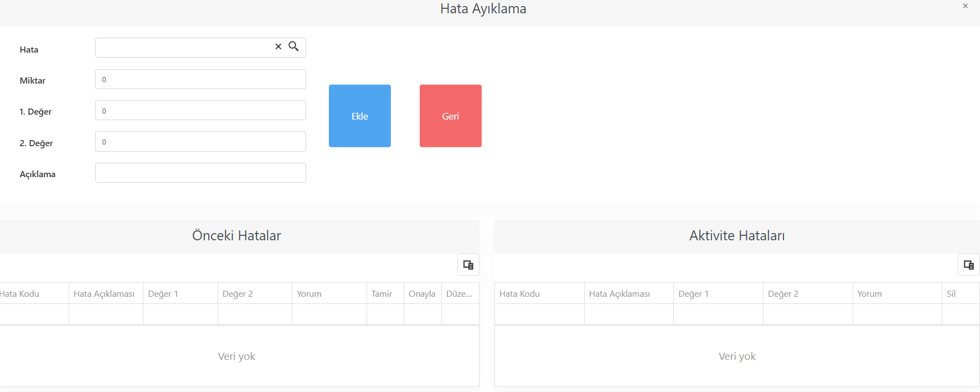Sort by Hata Kodu in Önceki Hatalar
Image resolution: width=980 pixels, height=392 pixels.
(34, 293)
